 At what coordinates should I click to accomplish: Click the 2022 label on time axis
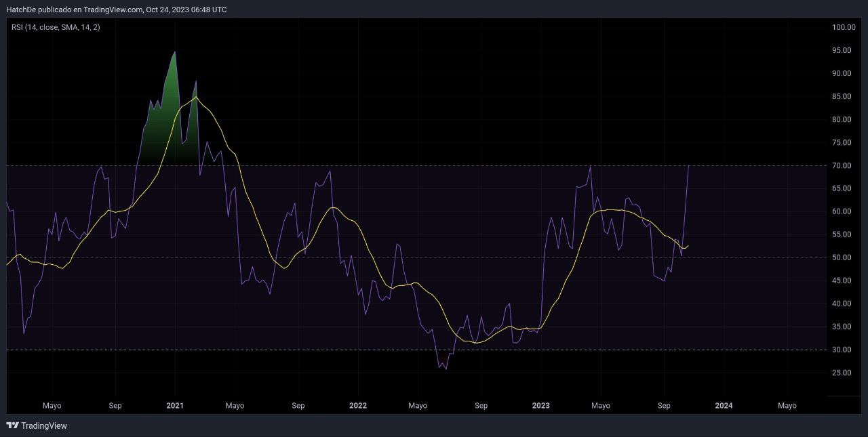357,405
